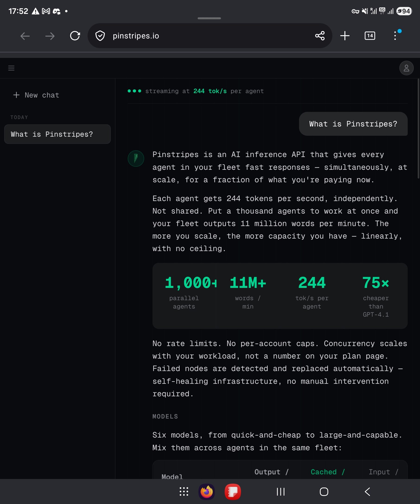Open the browser three-dot menu
This screenshot has height=504, width=420.
[395, 36]
